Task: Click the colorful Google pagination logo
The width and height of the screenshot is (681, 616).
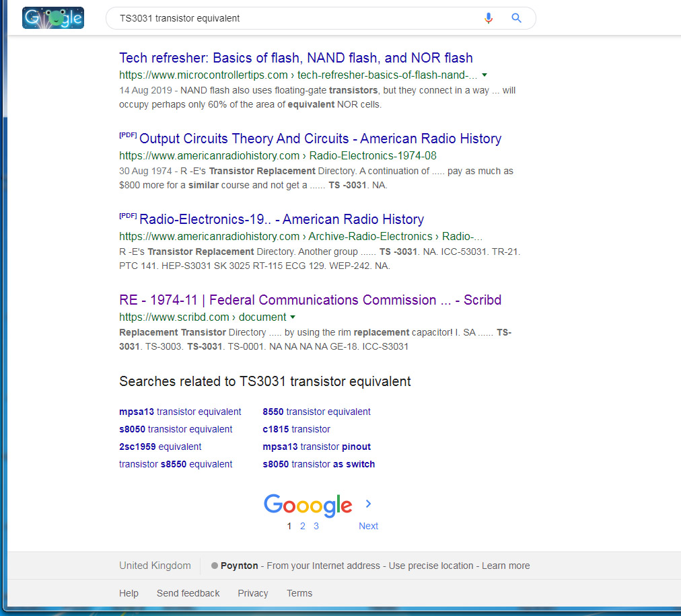Action: pos(308,505)
